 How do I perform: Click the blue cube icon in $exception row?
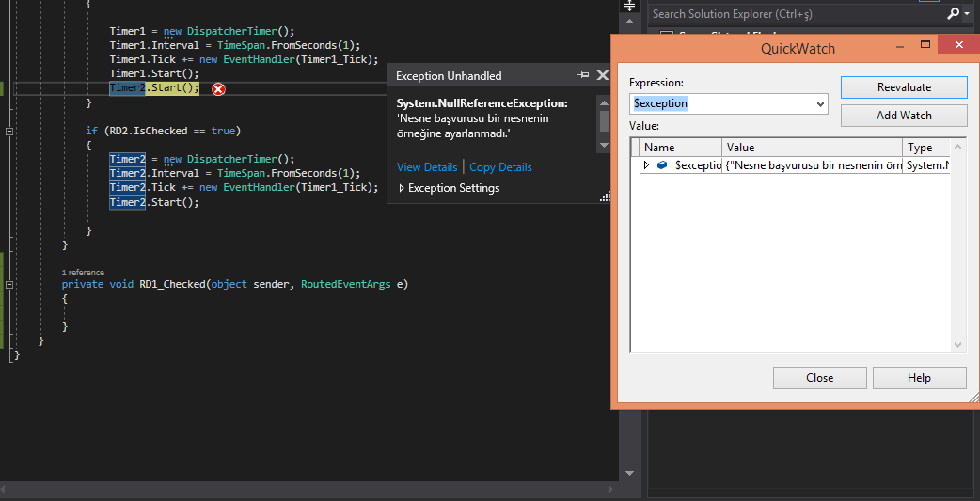(x=662, y=165)
